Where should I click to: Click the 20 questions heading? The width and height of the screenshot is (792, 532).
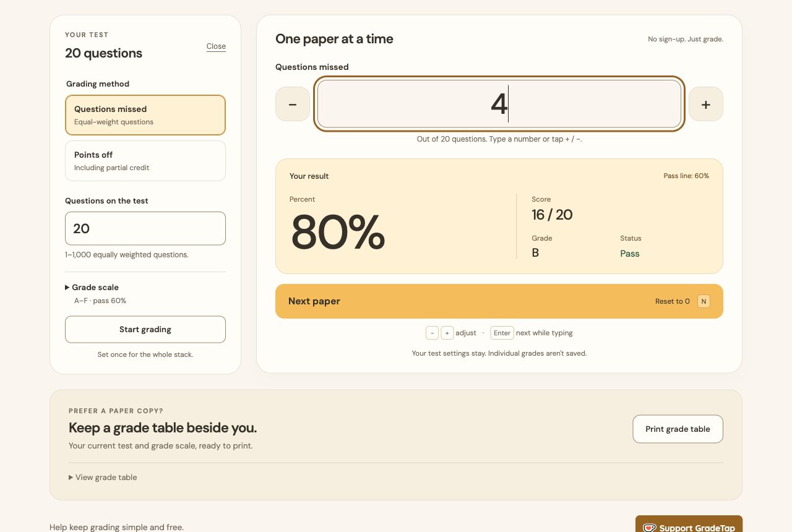tap(103, 53)
